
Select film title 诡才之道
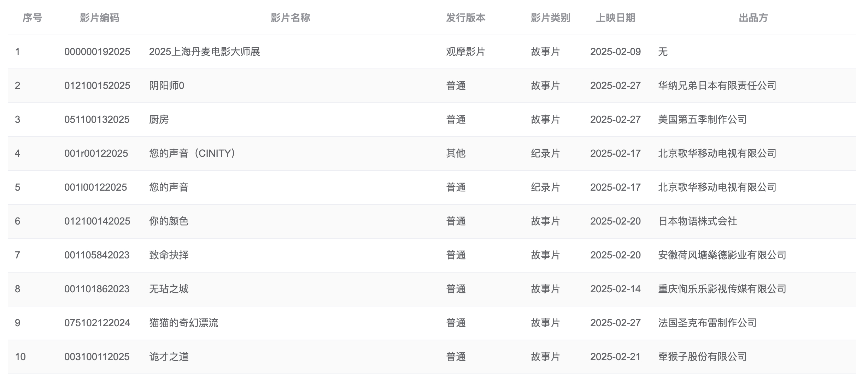pyautogui.click(x=169, y=357)
